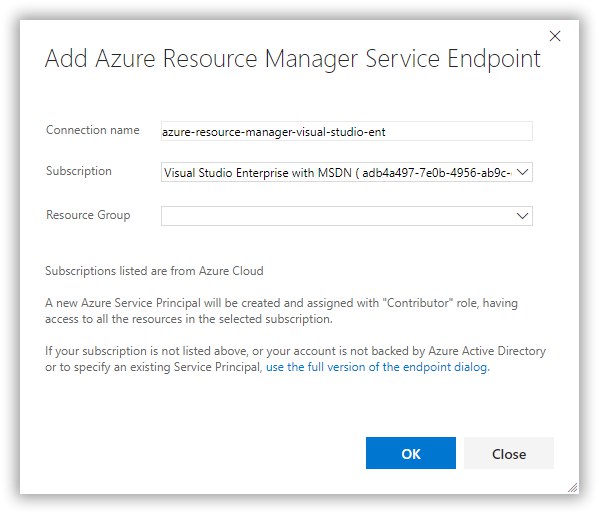Confirm with the blue OK button
The height and width of the screenshot is (514, 599).
point(411,453)
